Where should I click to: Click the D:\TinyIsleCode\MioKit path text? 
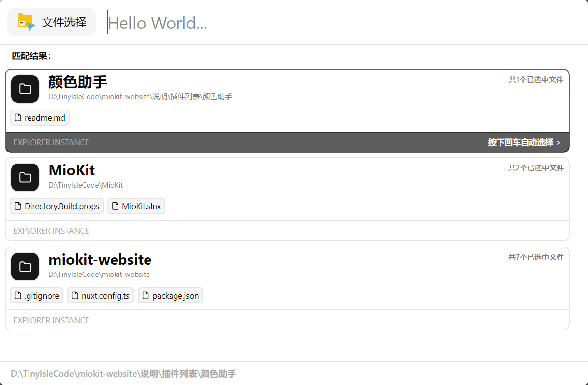coord(86,185)
